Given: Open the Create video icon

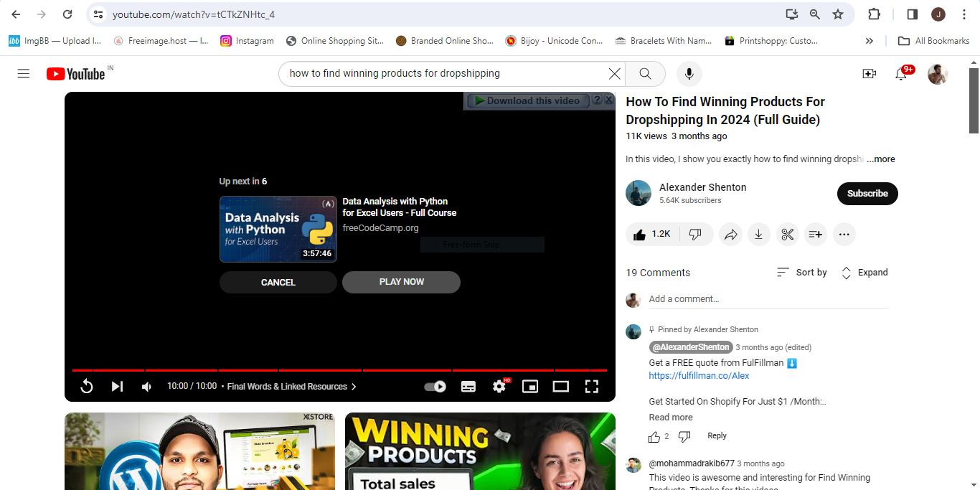Looking at the screenshot, I should click(x=869, y=73).
